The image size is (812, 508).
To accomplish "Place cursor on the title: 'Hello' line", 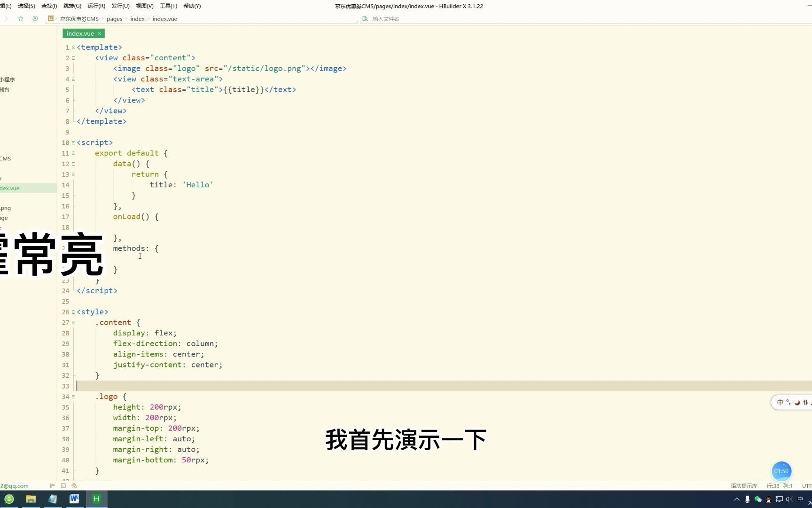I will (x=181, y=185).
